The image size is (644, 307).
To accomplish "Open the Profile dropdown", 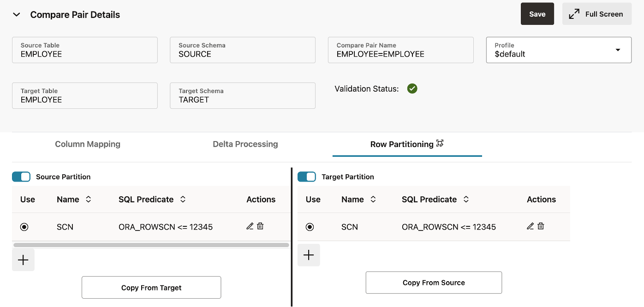I will point(618,50).
